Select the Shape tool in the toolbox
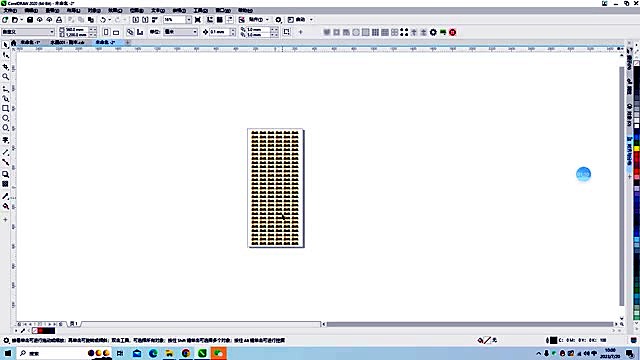The image size is (640, 360). (x=5, y=55)
